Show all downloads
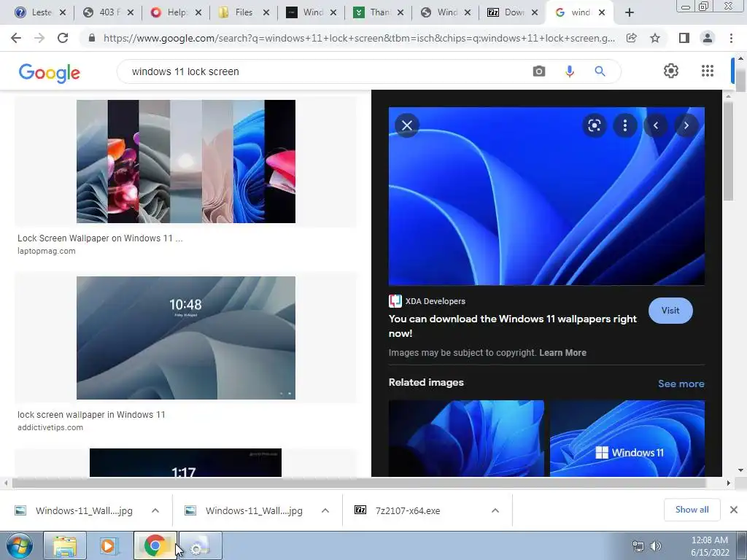This screenshot has width=747, height=560. coord(692,510)
